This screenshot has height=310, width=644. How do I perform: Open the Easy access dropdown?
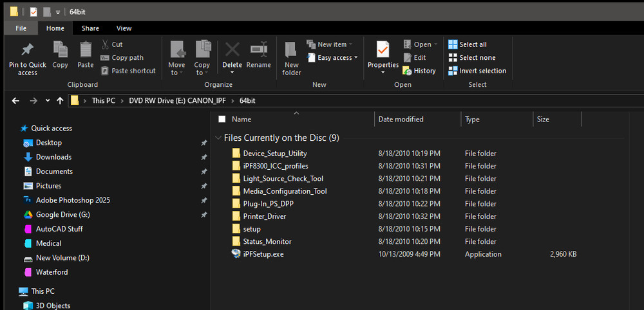pyautogui.click(x=335, y=58)
